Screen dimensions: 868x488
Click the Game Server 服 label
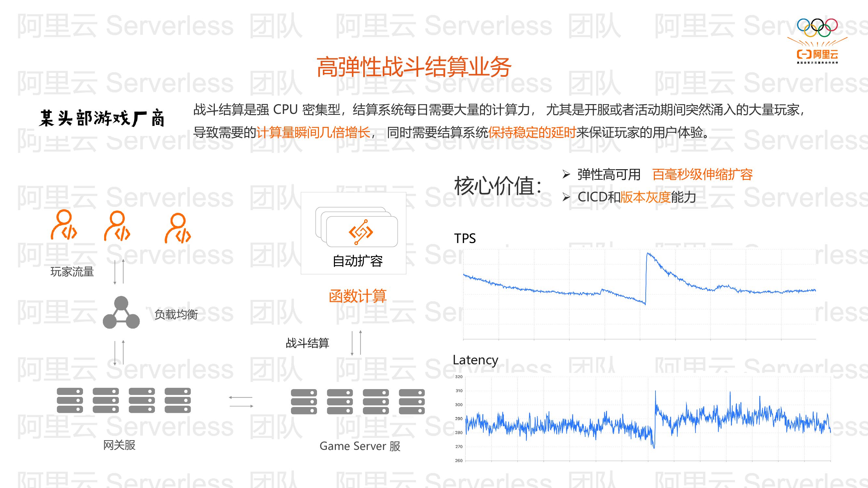click(x=360, y=446)
